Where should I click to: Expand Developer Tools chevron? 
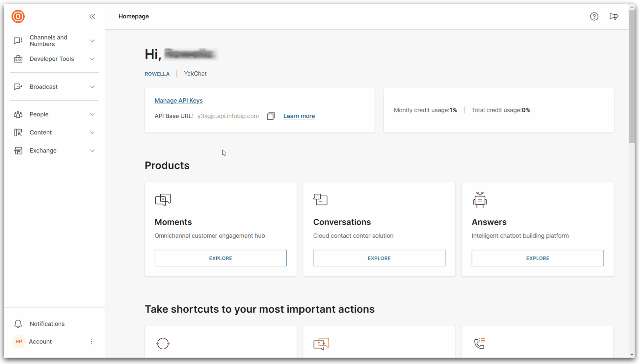[x=92, y=59]
